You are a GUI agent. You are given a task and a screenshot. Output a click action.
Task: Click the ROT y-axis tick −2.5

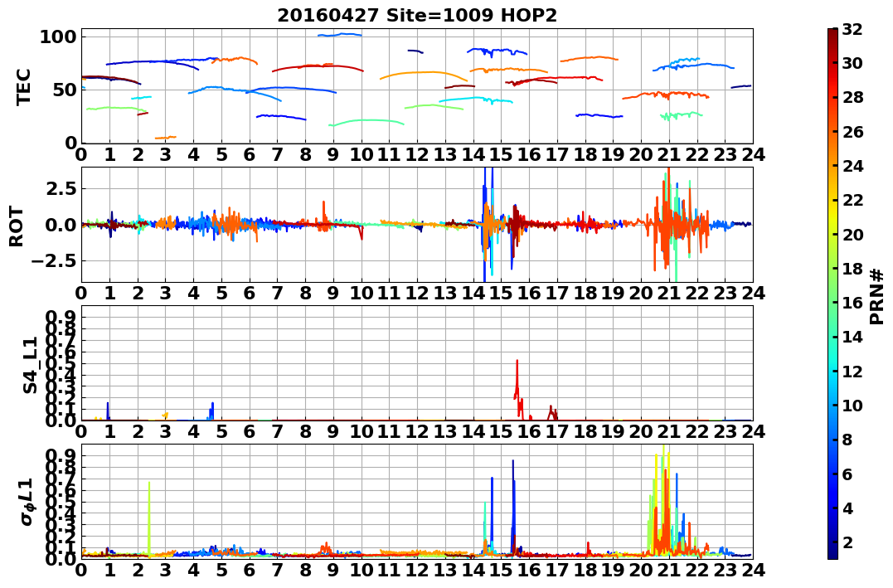pos(55,261)
